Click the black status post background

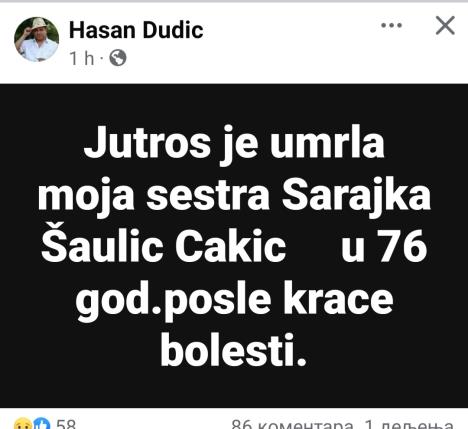(234, 246)
